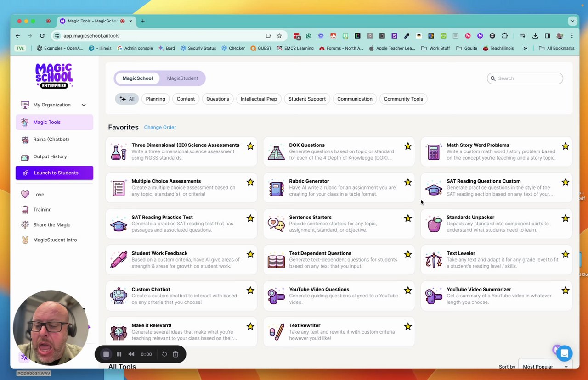Click the Love heart icon in sidebar
Screen dimensions: 588x380
tap(25, 195)
